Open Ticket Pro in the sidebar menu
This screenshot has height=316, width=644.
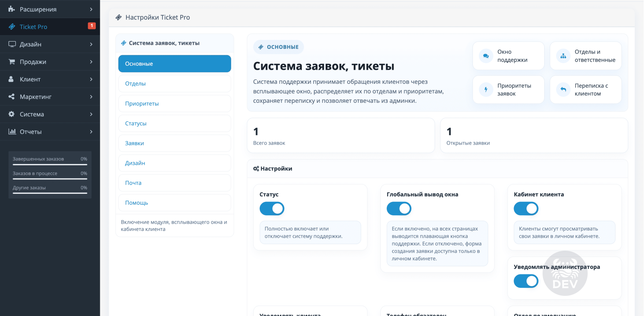point(50,27)
